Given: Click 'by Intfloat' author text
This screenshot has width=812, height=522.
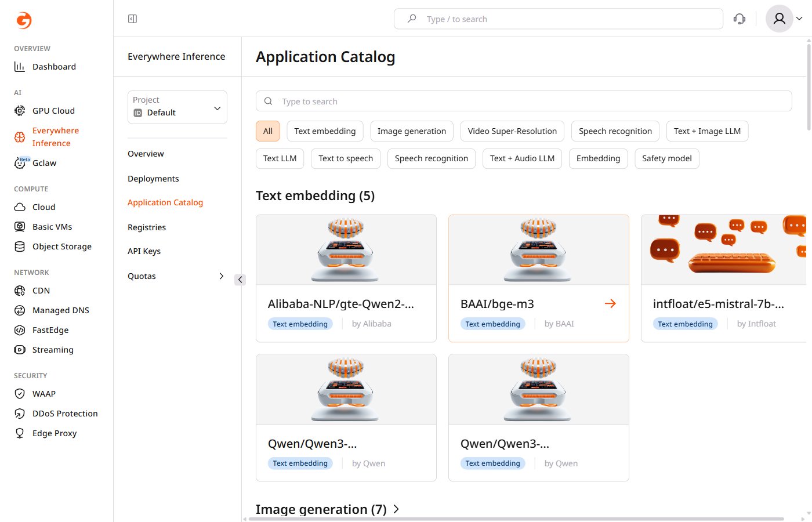Looking at the screenshot, I should click(x=756, y=324).
